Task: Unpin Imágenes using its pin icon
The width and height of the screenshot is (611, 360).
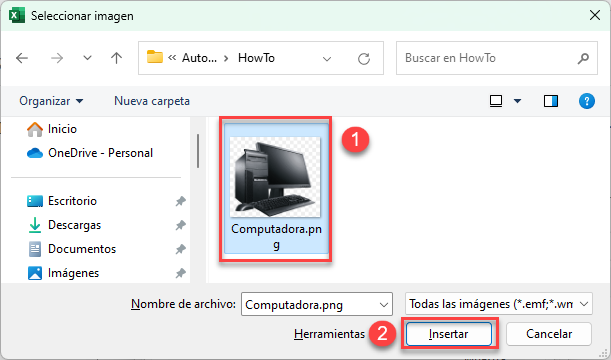Action: [180, 274]
